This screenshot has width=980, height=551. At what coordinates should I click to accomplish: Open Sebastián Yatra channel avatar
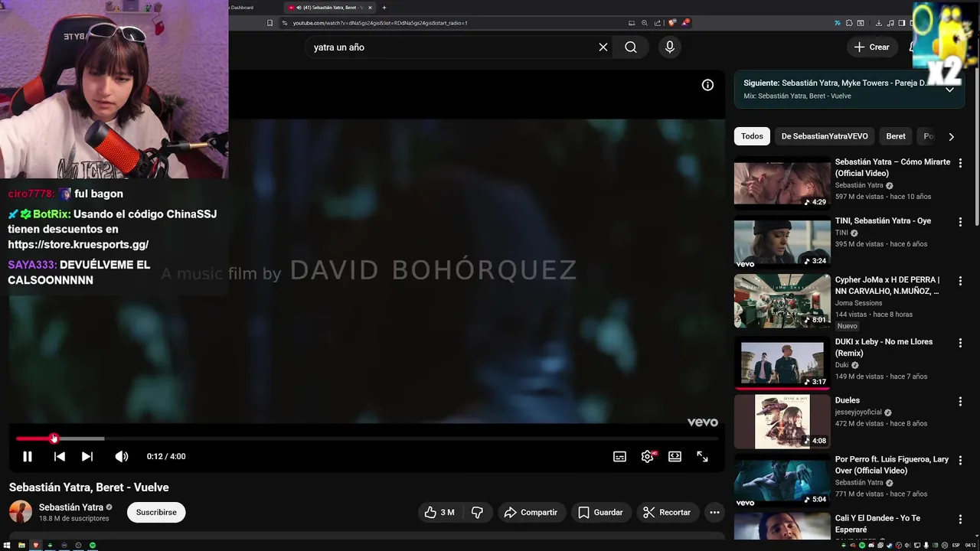point(21,512)
